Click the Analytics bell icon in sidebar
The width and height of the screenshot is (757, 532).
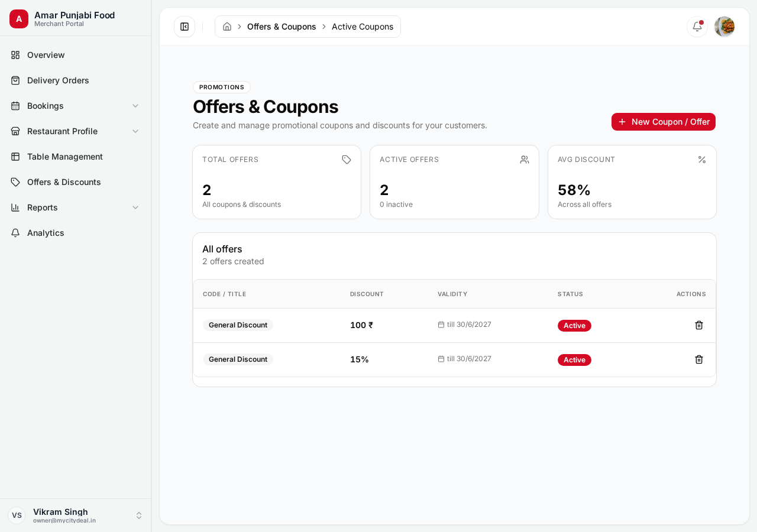click(x=15, y=233)
